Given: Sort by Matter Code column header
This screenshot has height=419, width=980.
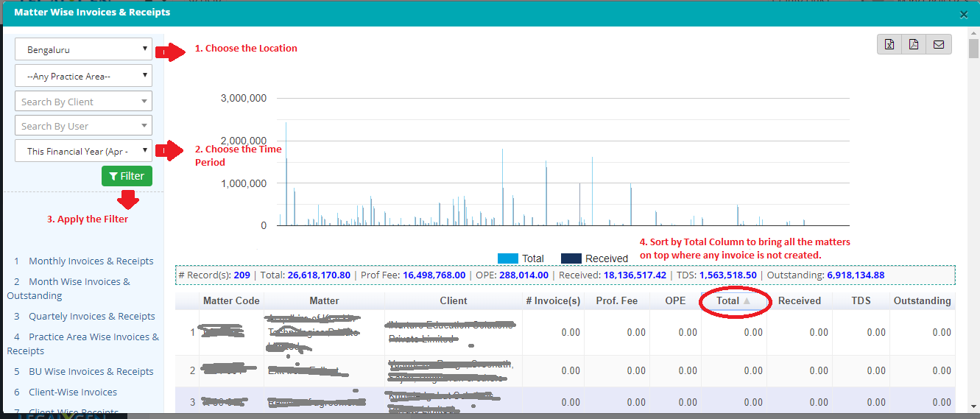Looking at the screenshot, I should point(231,300).
